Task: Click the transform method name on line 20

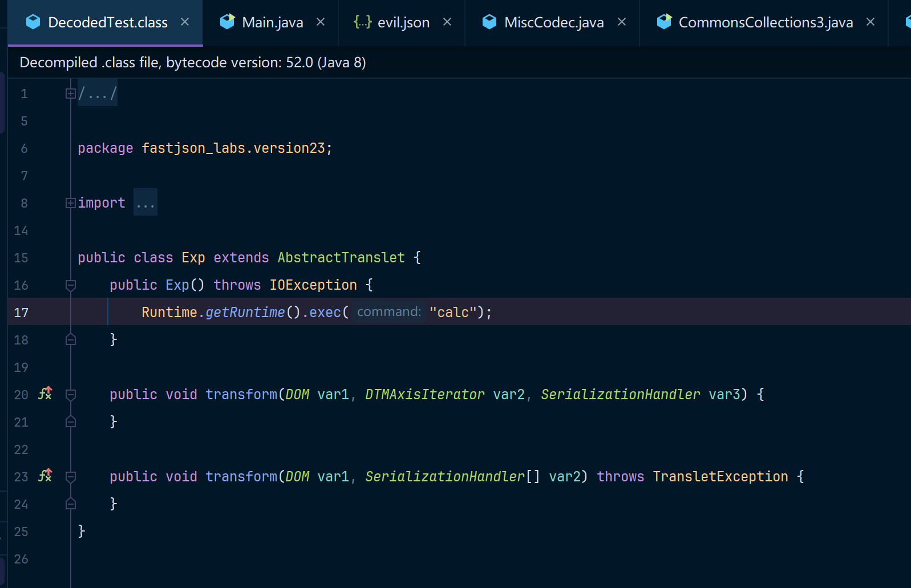Action: [241, 395]
